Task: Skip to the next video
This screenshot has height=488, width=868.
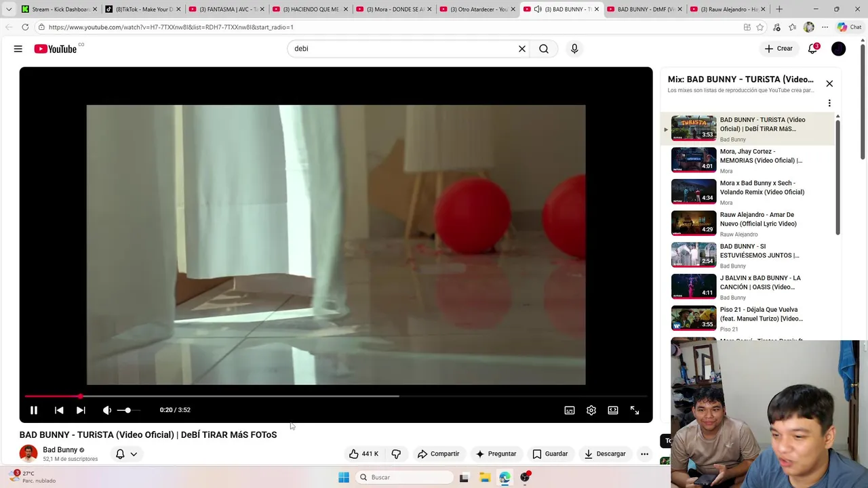Action: [x=81, y=410]
